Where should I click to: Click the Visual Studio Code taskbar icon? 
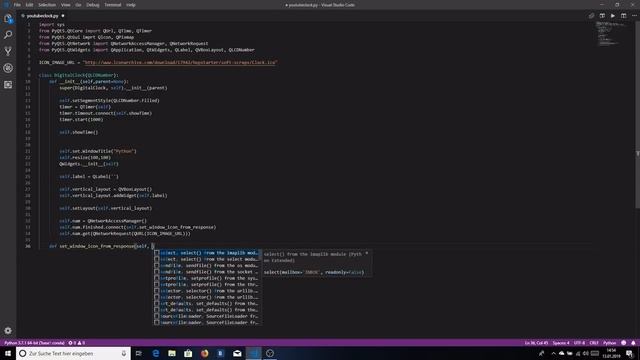253,353
